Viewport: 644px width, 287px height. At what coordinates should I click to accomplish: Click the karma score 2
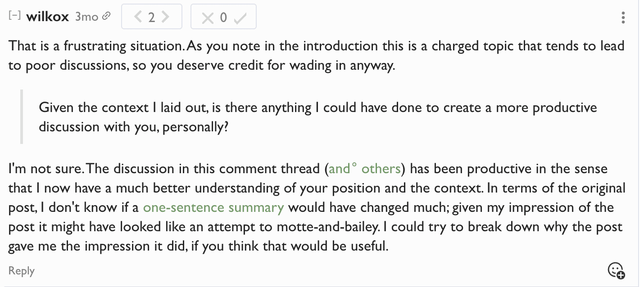click(152, 18)
